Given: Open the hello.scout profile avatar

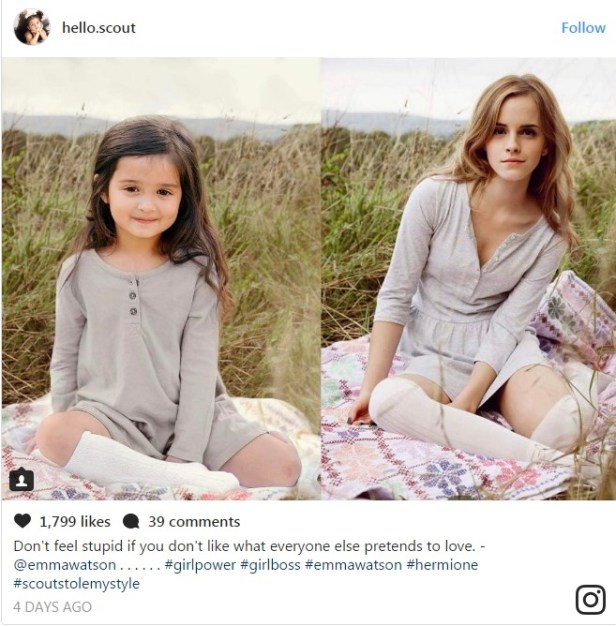Looking at the screenshot, I should point(32,27).
